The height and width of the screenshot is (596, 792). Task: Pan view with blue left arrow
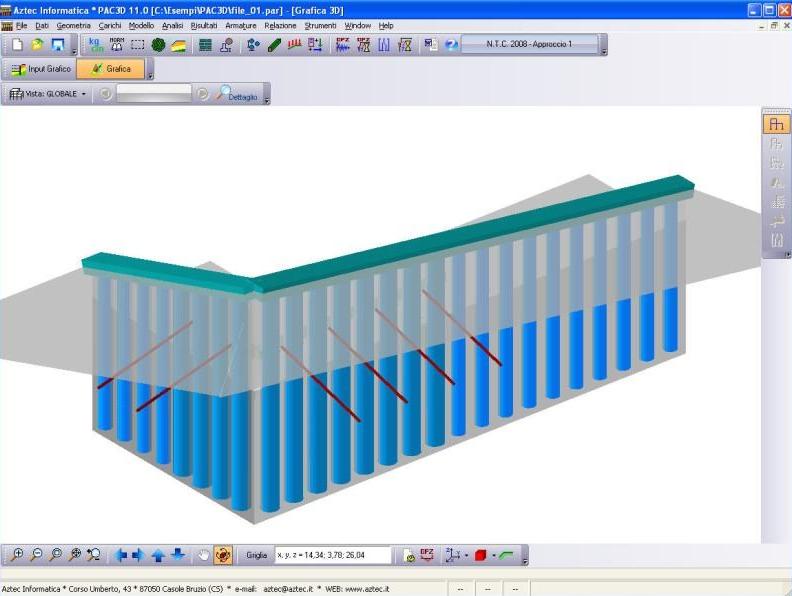121,555
